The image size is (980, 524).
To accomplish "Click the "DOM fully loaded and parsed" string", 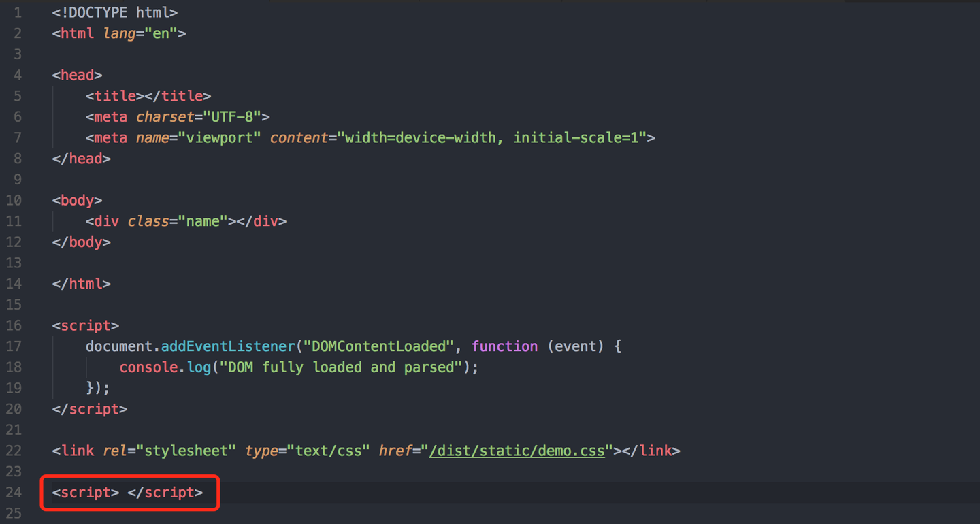I will (x=341, y=367).
